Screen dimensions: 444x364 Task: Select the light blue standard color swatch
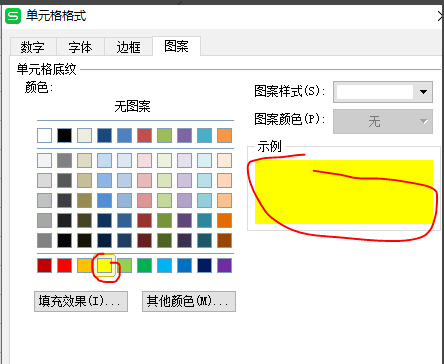coord(164,266)
